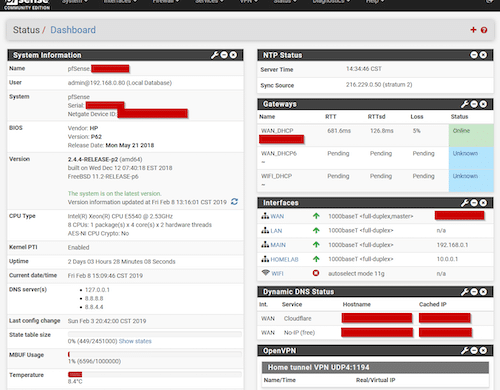
Task: Open System Information widget settings wrench
Action: point(215,55)
